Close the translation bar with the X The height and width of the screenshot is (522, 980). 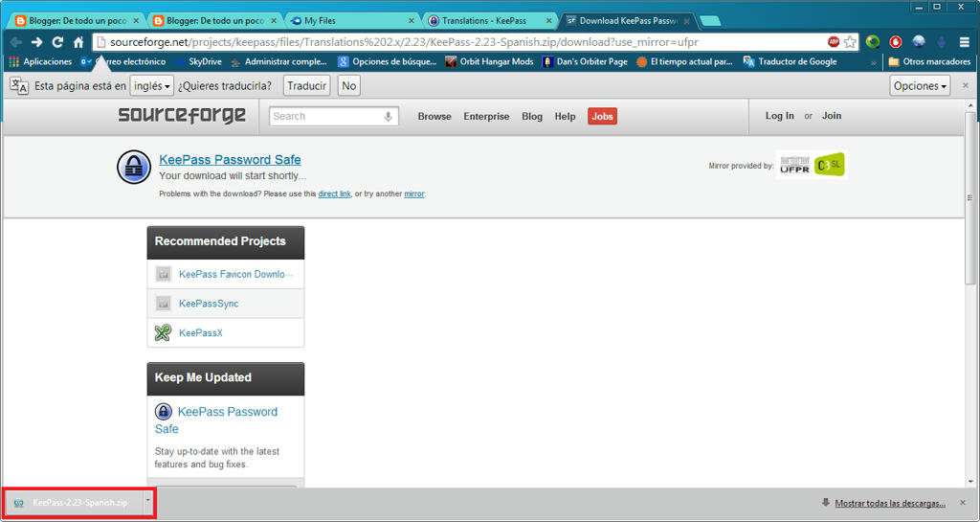tap(965, 85)
